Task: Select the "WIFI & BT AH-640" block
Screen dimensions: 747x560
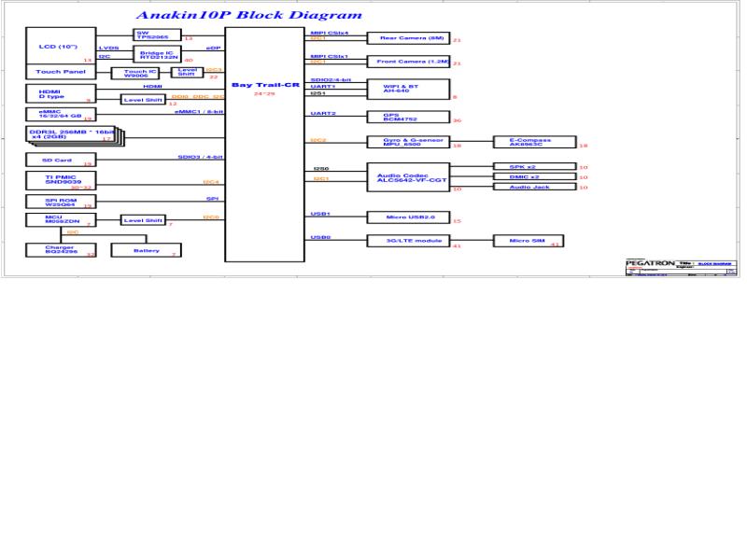Action: coord(408,89)
